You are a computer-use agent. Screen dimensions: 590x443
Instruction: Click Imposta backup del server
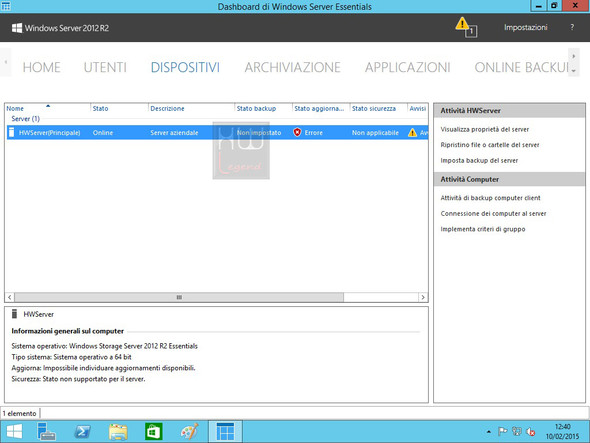click(479, 160)
